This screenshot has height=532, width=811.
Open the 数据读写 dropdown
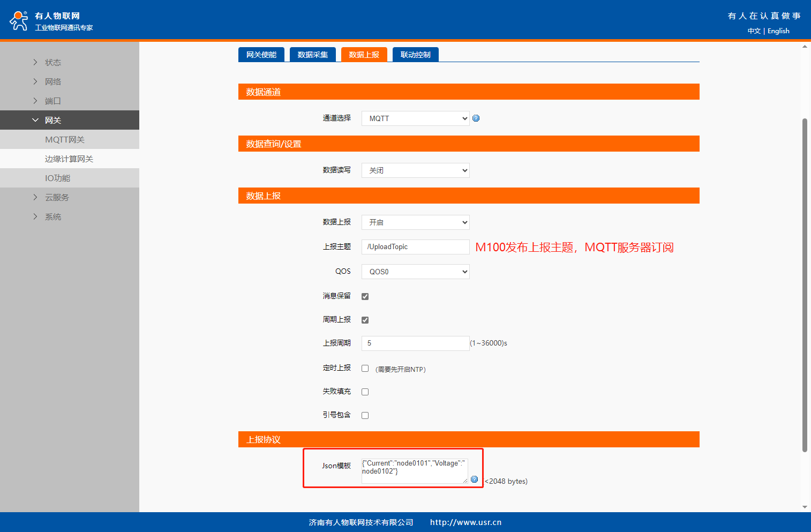tap(415, 170)
